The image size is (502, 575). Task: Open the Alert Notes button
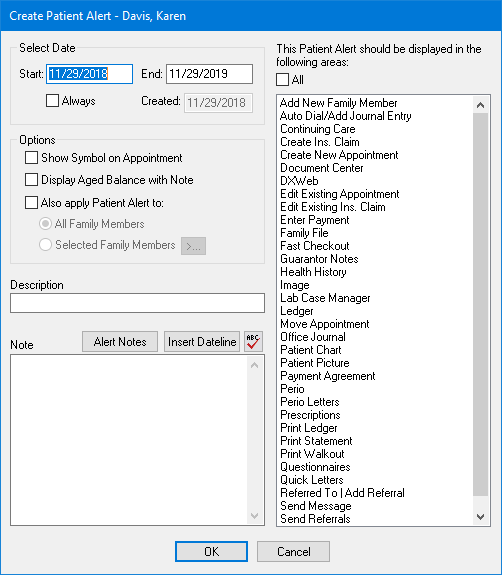click(120, 342)
